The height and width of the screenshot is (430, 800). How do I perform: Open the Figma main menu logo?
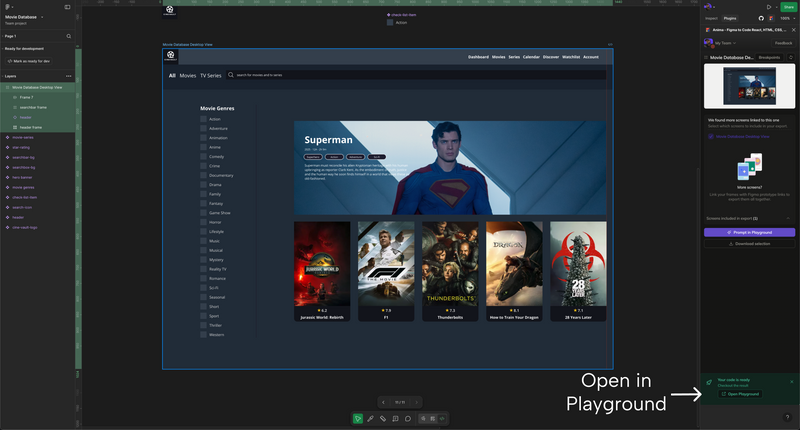pyautogui.click(x=7, y=7)
